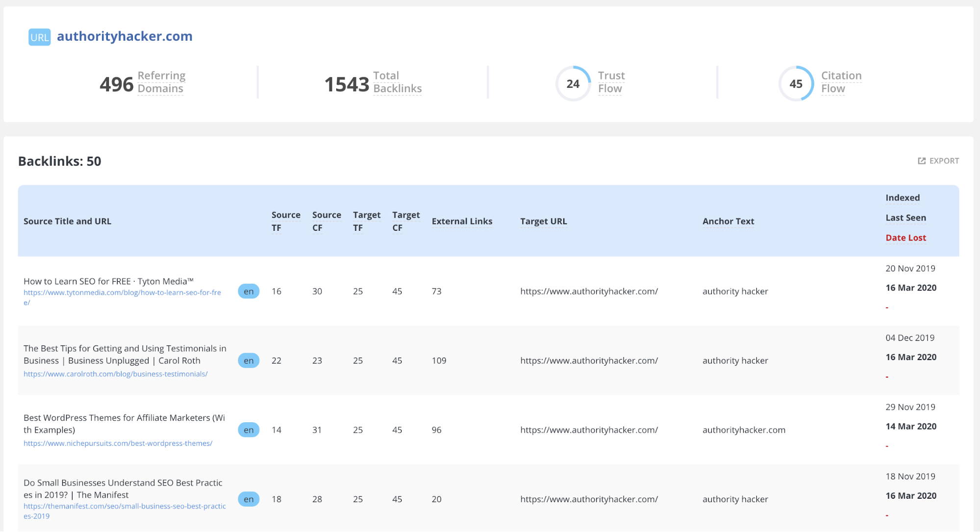Click anchor text in The Manifest row
Screen dimensions: 980x532
735,499
